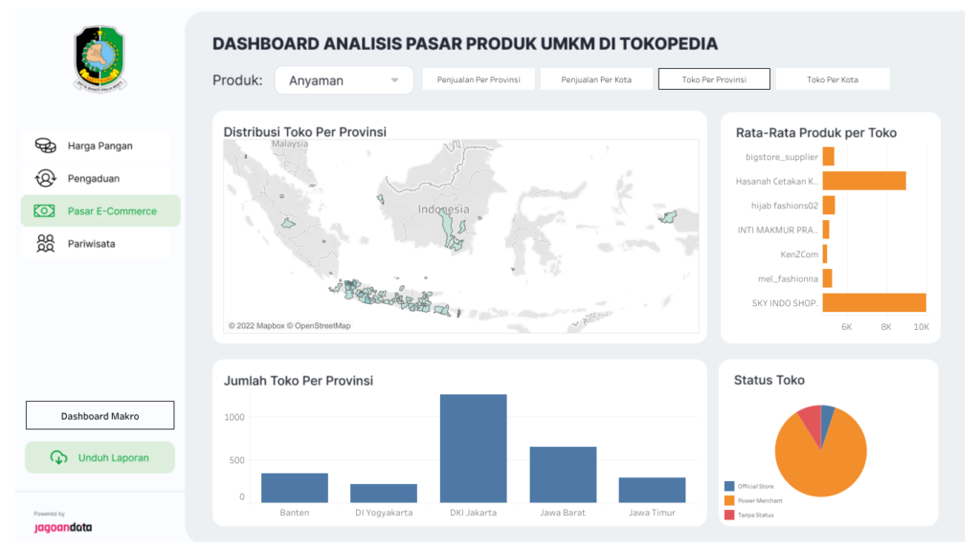The width and height of the screenshot is (980, 550).
Task: Open the Dashboard Makro button
Action: [x=100, y=416]
